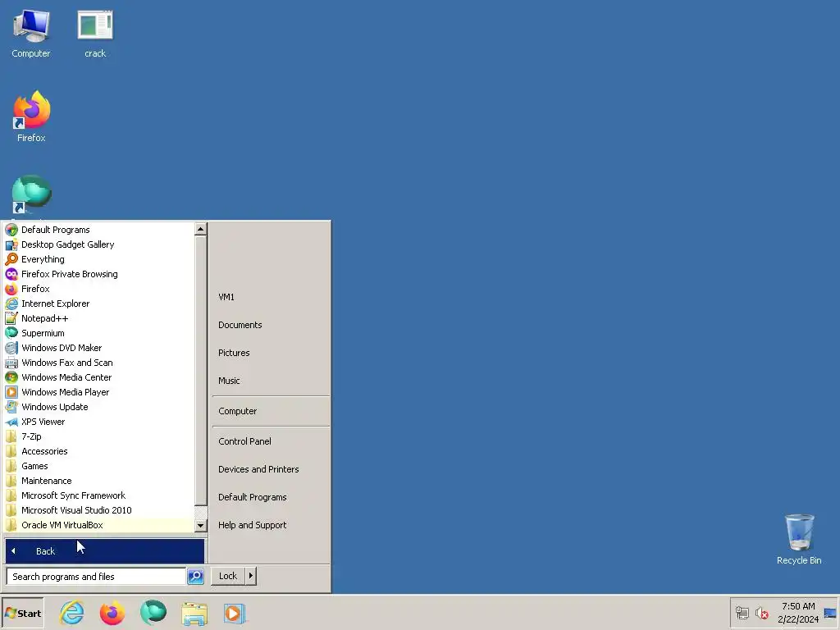Open Control Panel
Screen dimensions: 840x630
(271, 441)
